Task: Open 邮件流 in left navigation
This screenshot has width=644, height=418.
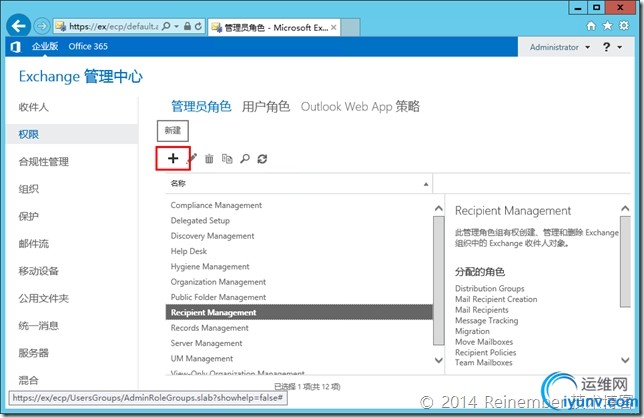Action: point(33,243)
